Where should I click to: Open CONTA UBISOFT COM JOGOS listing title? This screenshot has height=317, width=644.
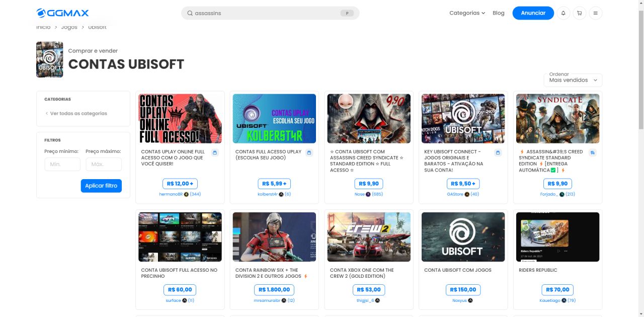[458, 270]
